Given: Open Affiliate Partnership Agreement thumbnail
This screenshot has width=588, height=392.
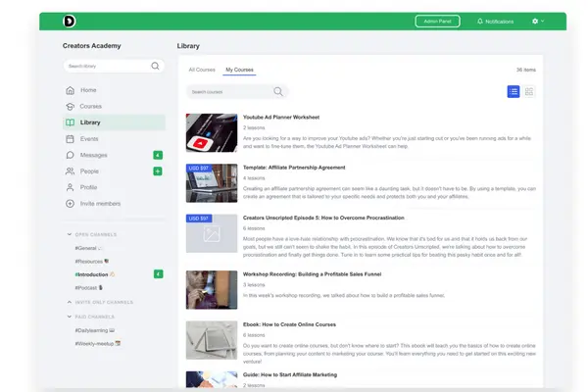Looking at the screenshot, I should 212,183.
